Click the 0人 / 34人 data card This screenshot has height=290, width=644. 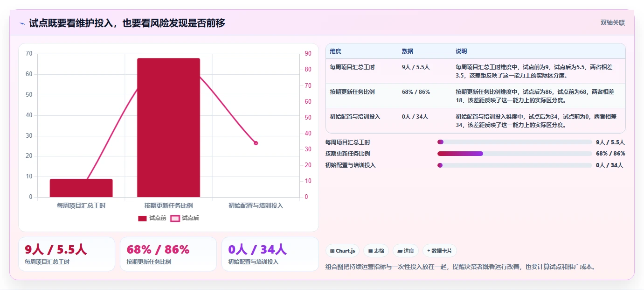270,254
